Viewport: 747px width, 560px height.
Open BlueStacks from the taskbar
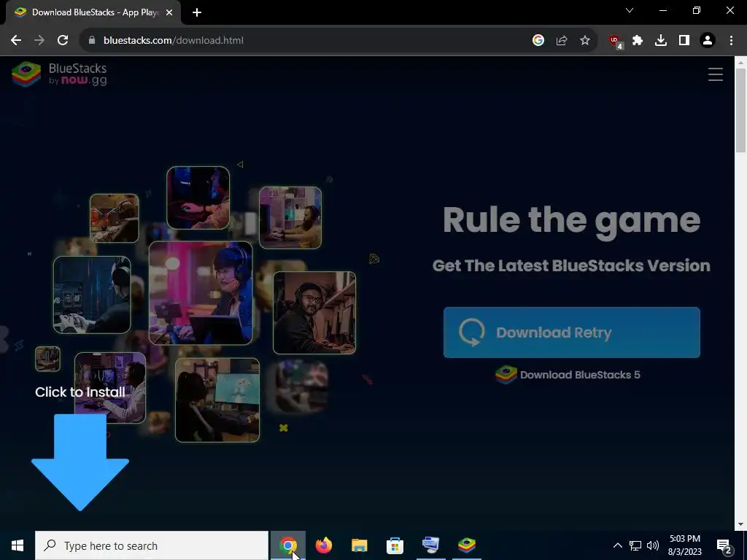click(466, 545)
